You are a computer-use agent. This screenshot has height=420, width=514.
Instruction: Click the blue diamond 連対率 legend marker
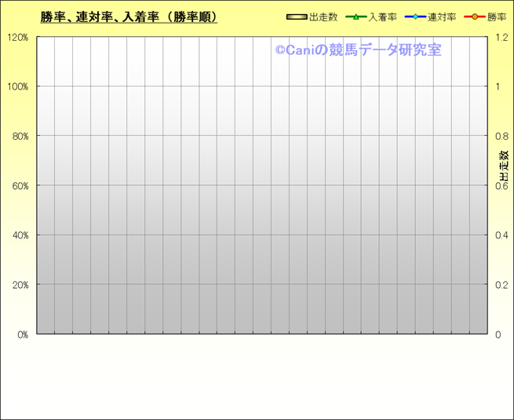pyautogui.click(x=415, y=16)
